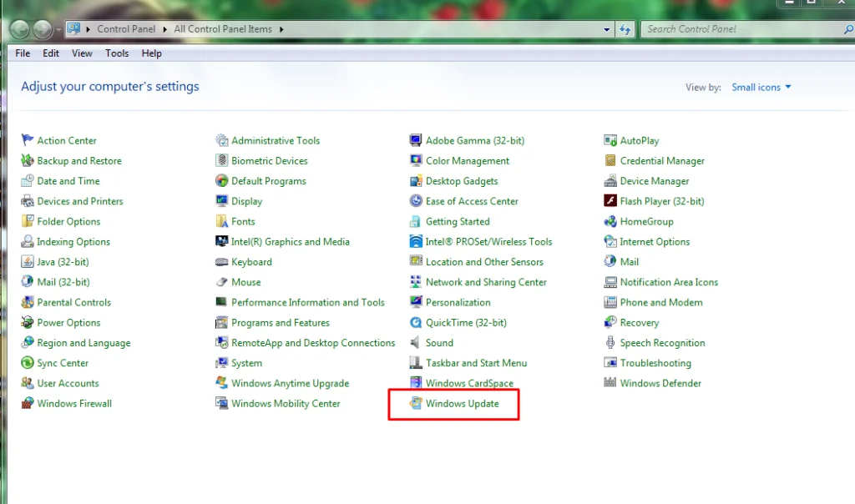Open the Sound speaker icon

[416, 342]
